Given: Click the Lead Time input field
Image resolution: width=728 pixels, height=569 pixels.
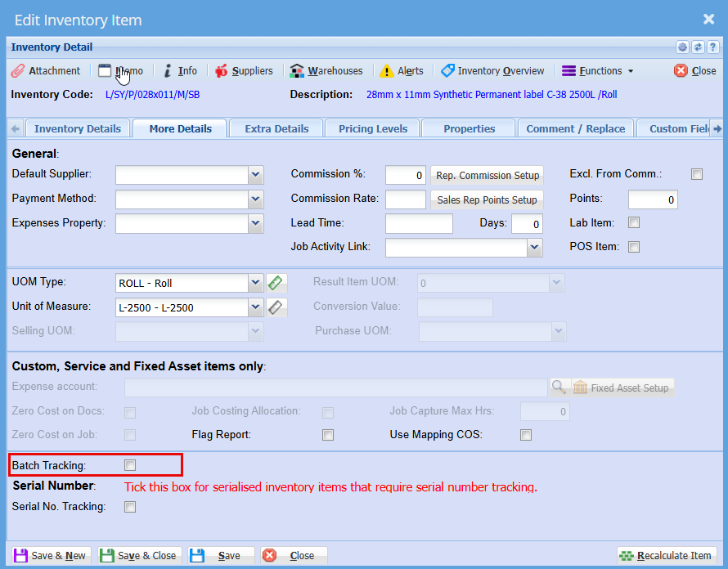Looking at the screenshot, I should [x=419, y=224].
